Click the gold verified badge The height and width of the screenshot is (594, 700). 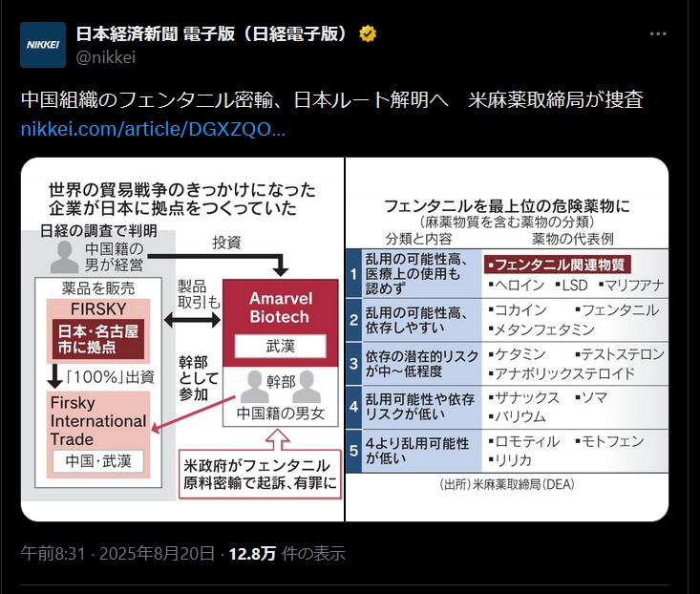click(x=367, y=35)
